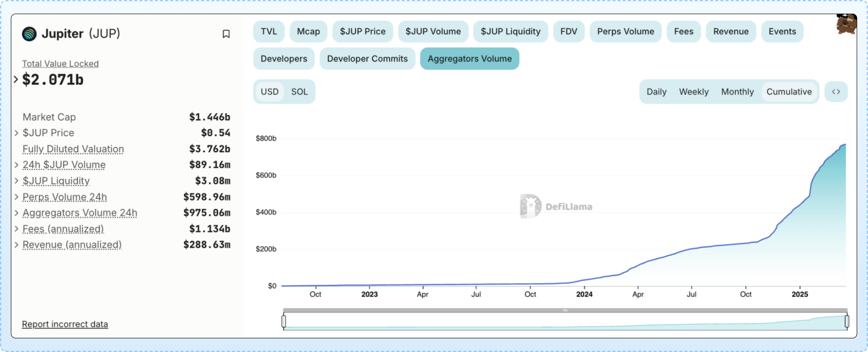Expand the Total Value Locked breakdown
The width and height of the screenshot is (868, 352).
point(16,79)
